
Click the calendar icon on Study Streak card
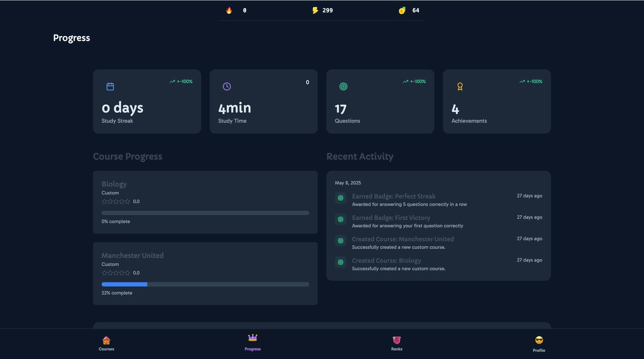(x=110, y=86)
